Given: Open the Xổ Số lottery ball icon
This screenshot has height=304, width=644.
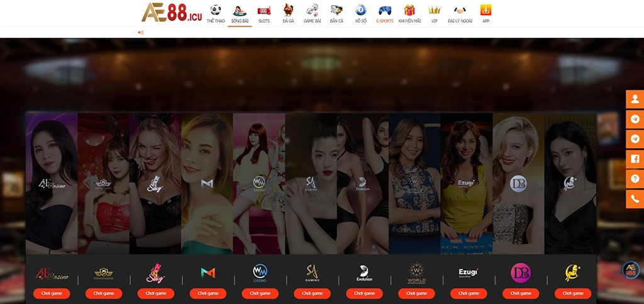Looking at the screenshot, I should tap(360, 11).
